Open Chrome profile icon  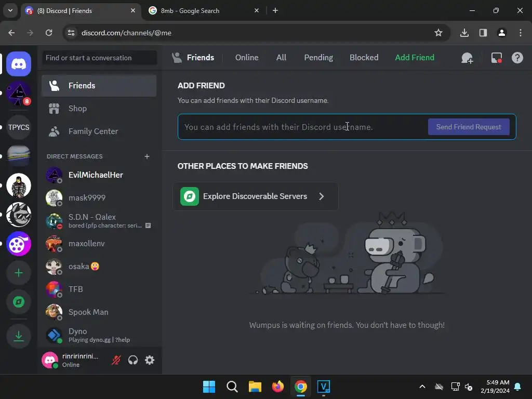click(x=502, y=33)
